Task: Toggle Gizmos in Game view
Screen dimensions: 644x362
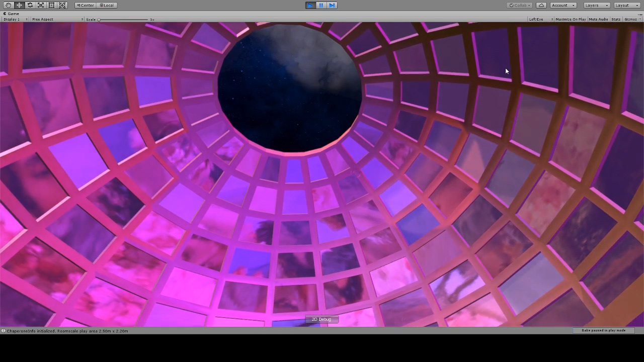Action: 630,19
